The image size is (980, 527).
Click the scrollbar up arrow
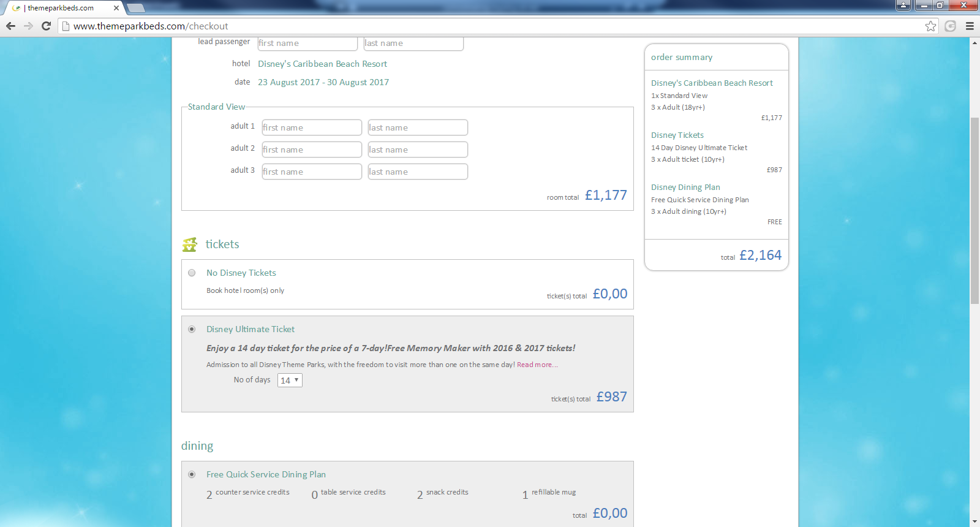click(x=974, y=43)
